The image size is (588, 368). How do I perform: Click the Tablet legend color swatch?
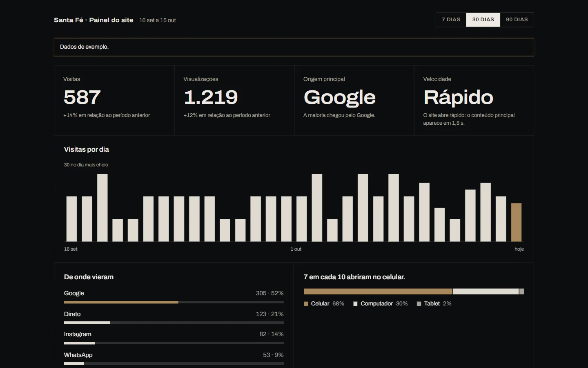point(419,304)
